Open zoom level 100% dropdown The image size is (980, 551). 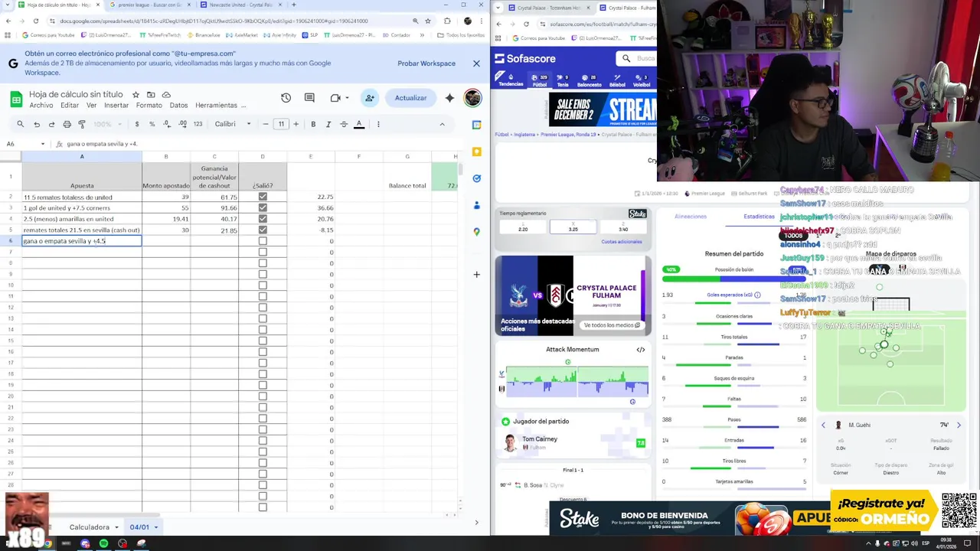pos(106,124)
